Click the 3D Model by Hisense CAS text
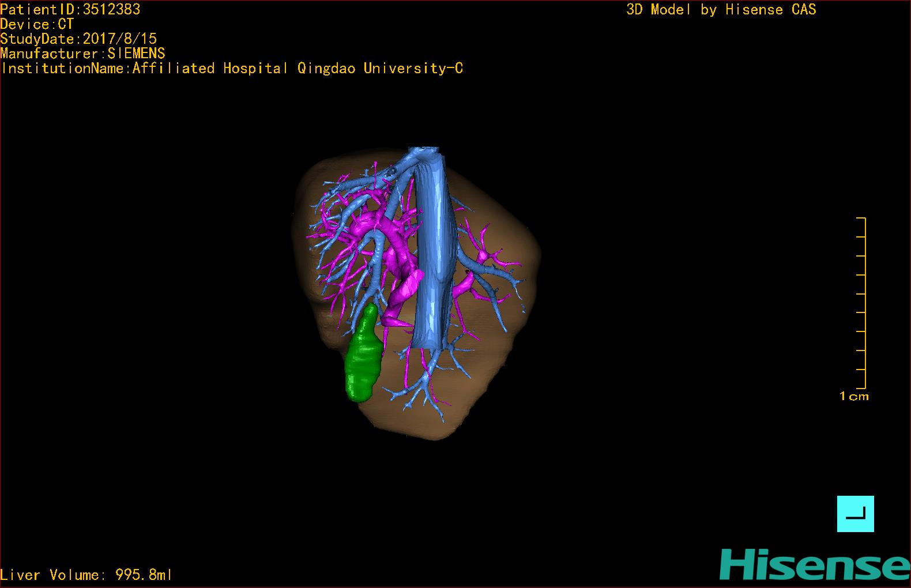The height and width of the screenshot is (588, 911). (721, 9)
